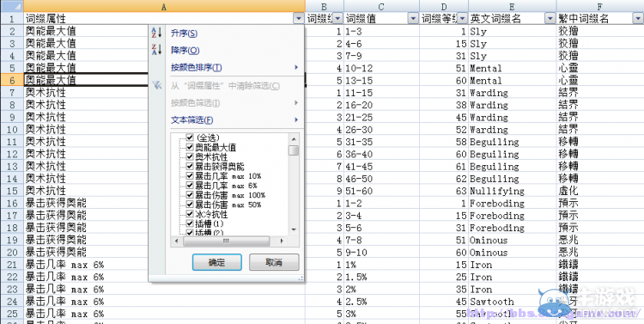Toggle 暴击伤害 max 100% checkbox

(190, 194)
